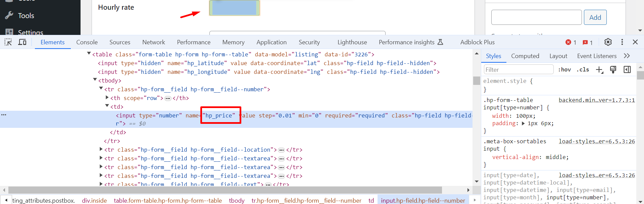Expand the th scope="row" node

click(x=107, y=97)
